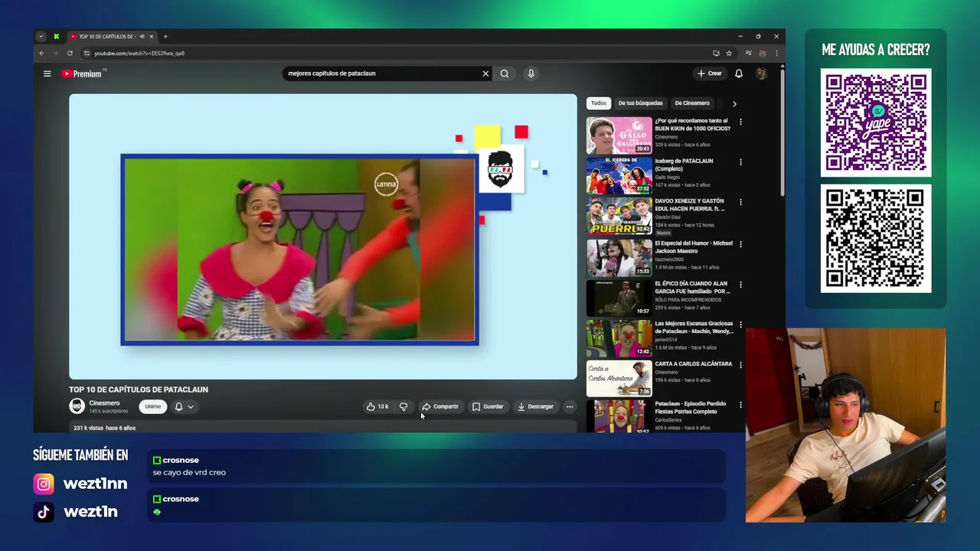Click the 231 k vistas description text

[x=104, y=428]
